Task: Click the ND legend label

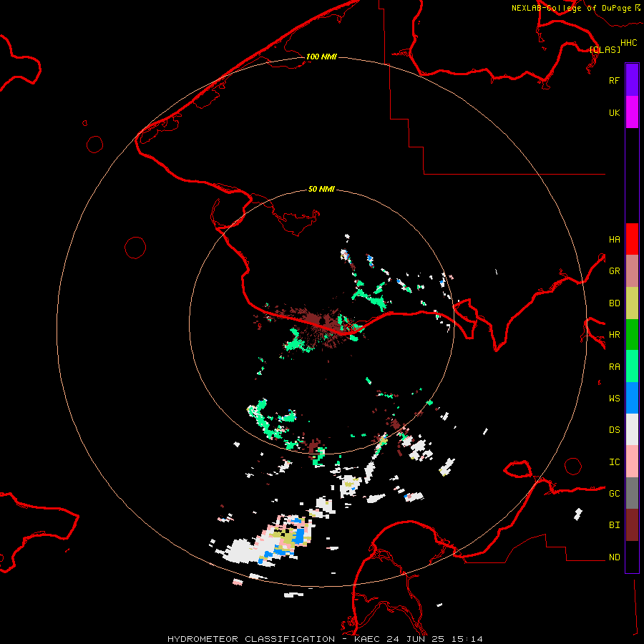Action: (x=614, y=557)
